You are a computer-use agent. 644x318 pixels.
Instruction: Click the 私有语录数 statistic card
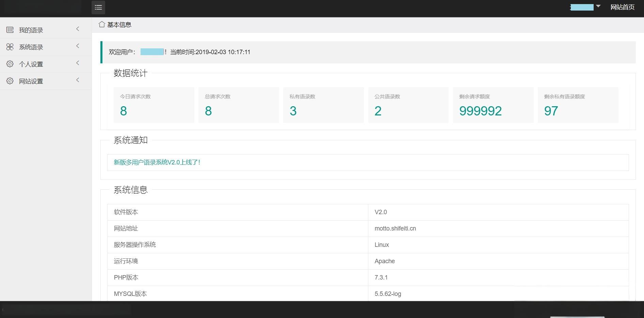323,105
